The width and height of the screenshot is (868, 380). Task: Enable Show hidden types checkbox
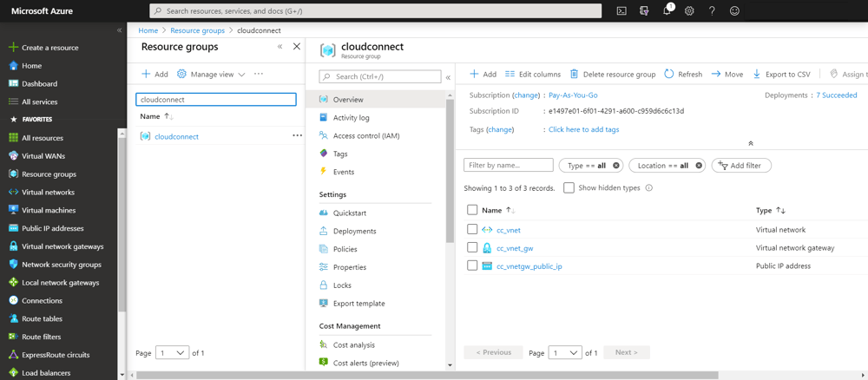tap(569, 188)
